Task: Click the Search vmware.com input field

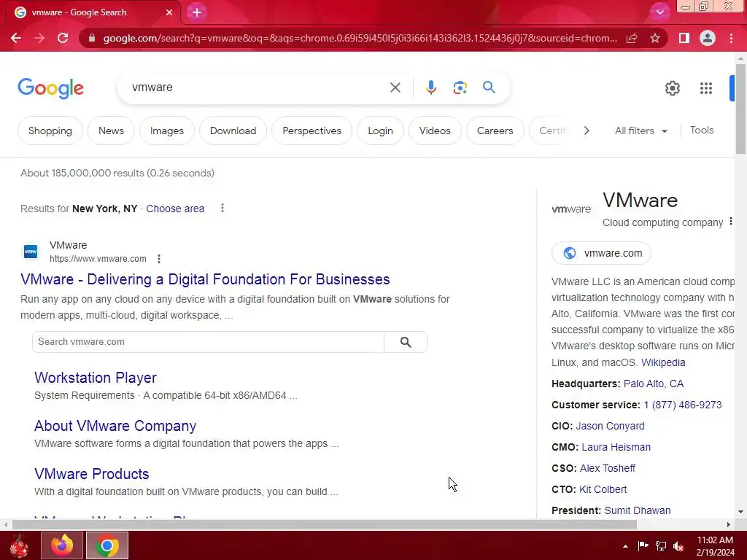Action: tap(208, 342)
